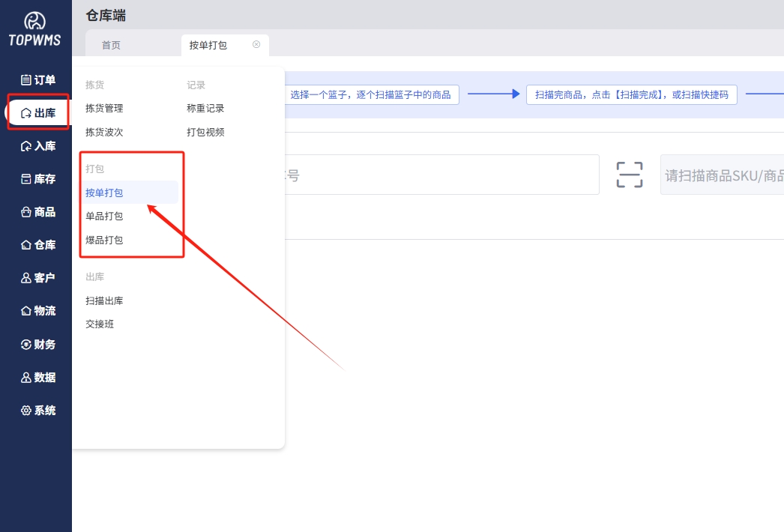This screenshot has width=784, height=532.
Task: Switch to the 首页 tab
Action: click(111, 46)
